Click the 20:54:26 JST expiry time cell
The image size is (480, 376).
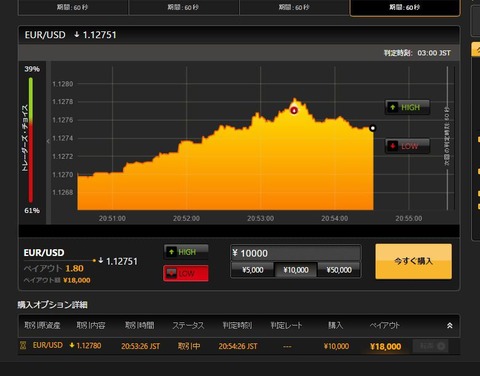pyautogui.click(x=238, y=346)
